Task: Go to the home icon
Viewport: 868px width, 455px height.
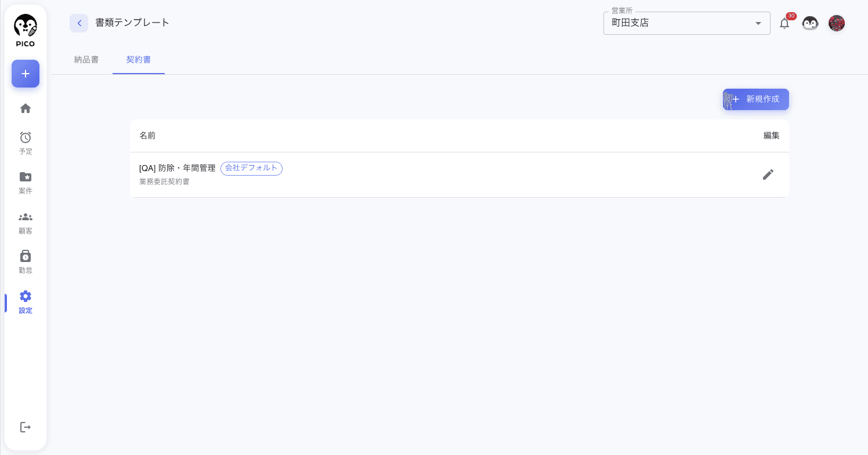Action: (26, 108)
